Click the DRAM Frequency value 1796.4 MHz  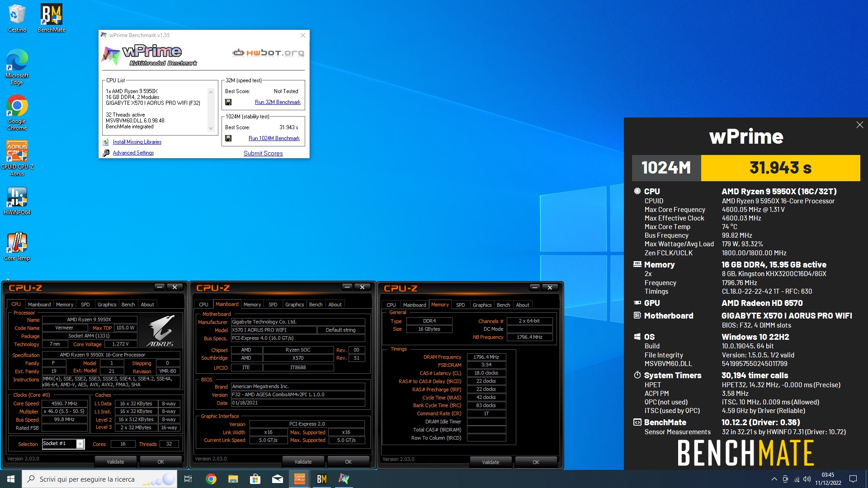coord(486,357)
